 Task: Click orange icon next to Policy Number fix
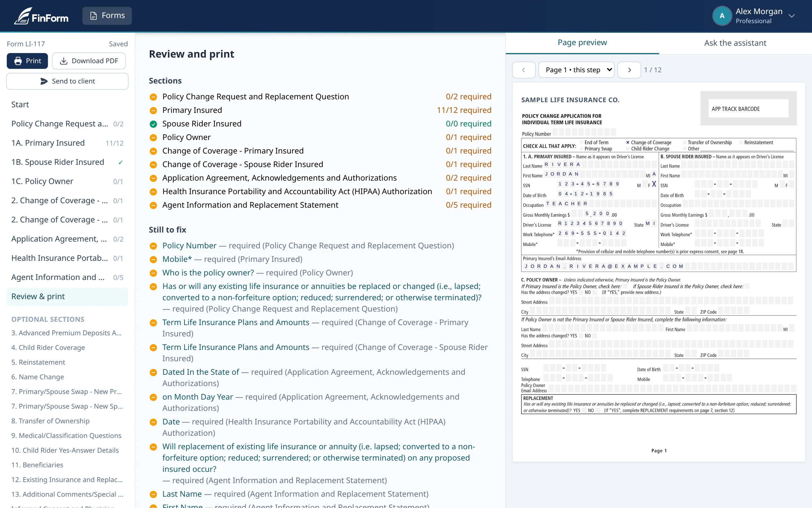[x=153, y=246]
